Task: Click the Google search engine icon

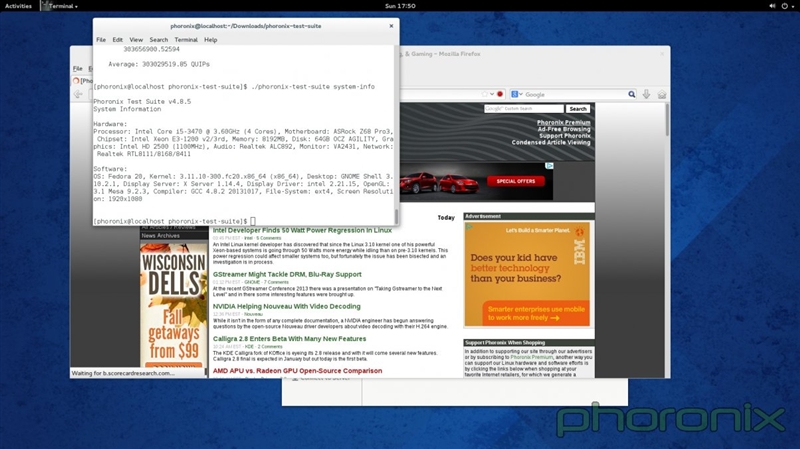Action: click(514, 94)
